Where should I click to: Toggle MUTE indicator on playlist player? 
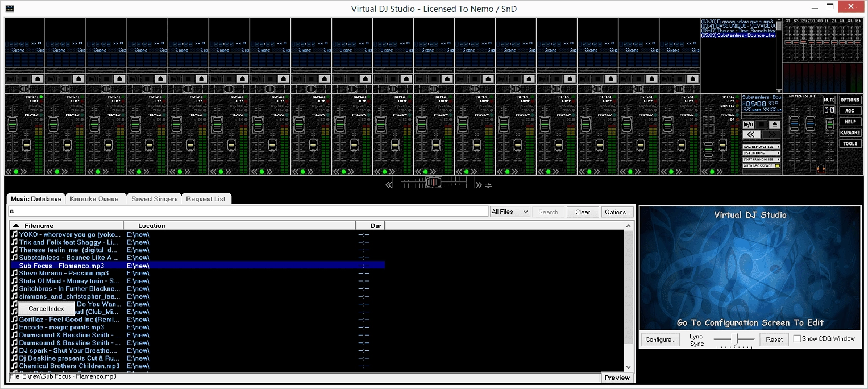click(x=737, y=101)
